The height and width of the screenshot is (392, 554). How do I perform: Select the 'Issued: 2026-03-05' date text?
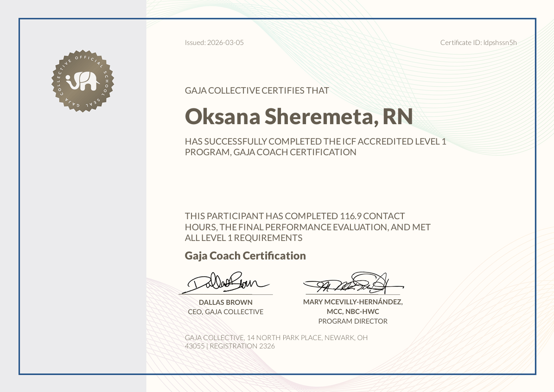coord(214,42)
